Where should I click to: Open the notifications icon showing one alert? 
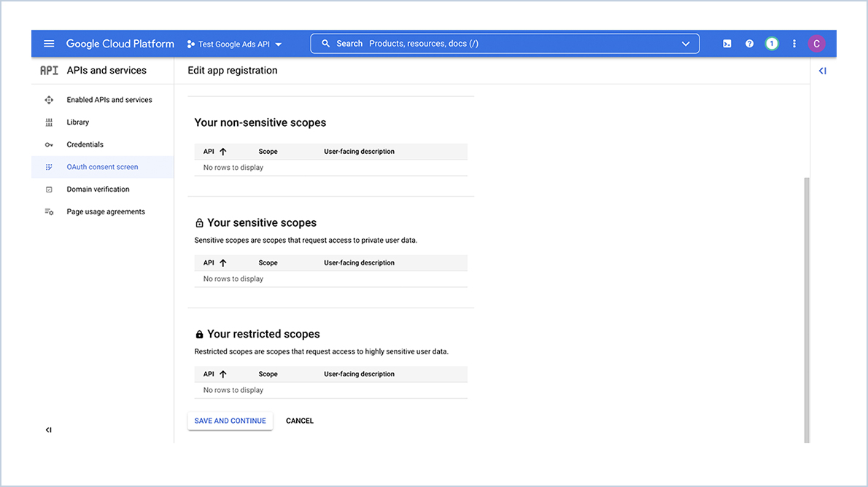click(772, 43)
